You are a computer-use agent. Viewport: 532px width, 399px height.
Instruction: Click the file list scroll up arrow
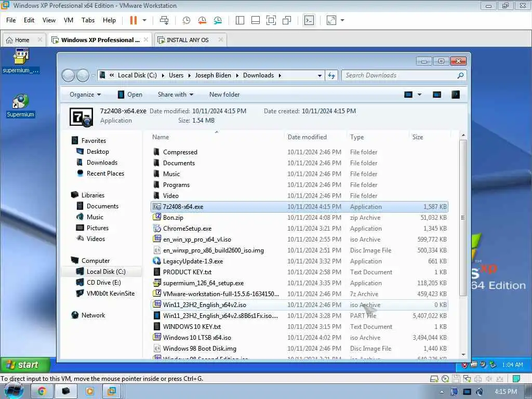click(x=463, y=136)
